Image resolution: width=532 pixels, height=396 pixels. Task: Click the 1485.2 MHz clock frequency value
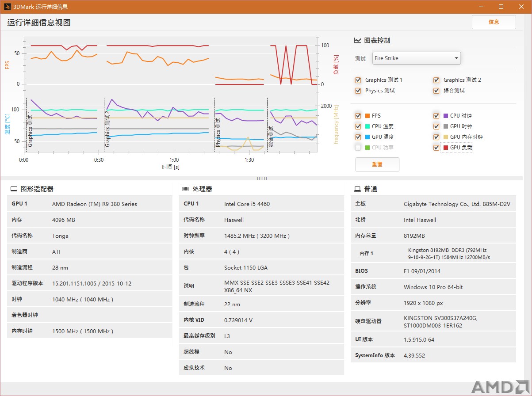[x=257, y=236]
